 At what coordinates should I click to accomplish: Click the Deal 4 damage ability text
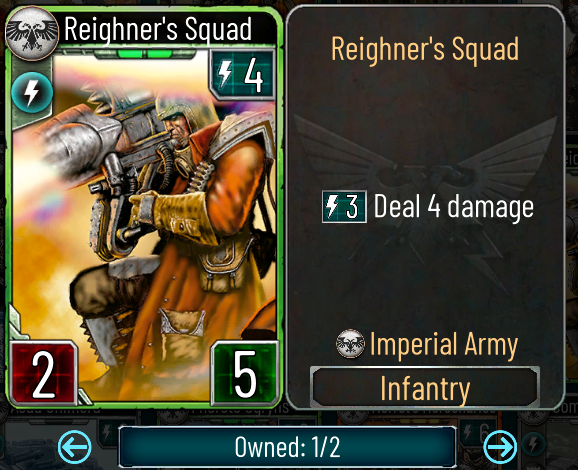453,206
